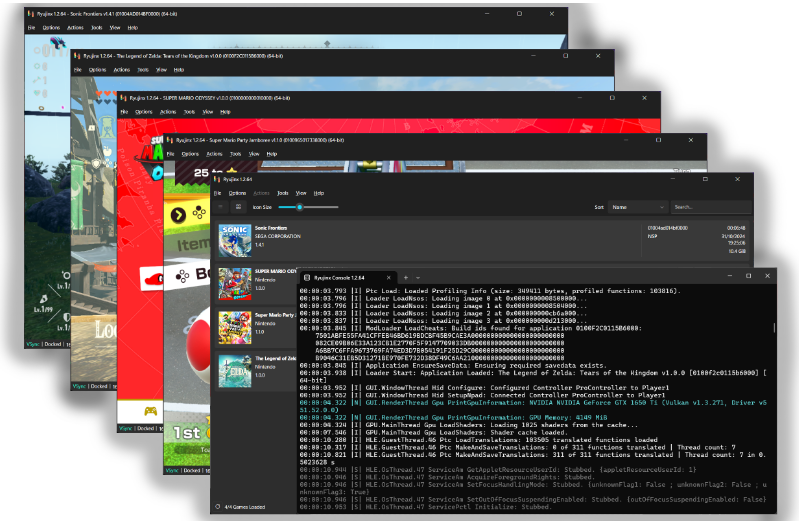Viewport: 799px width, 525px height.
Task: Open File menu in Super Mario Odyssey window
Action: coord(124,112)
